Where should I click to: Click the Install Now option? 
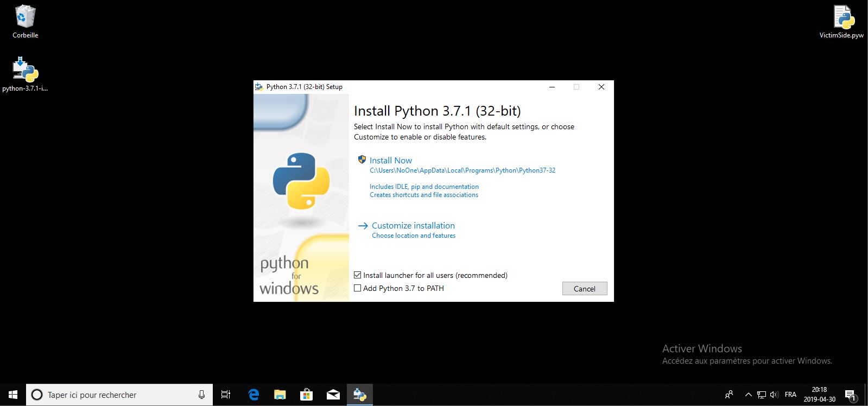(x=390, y=161)
